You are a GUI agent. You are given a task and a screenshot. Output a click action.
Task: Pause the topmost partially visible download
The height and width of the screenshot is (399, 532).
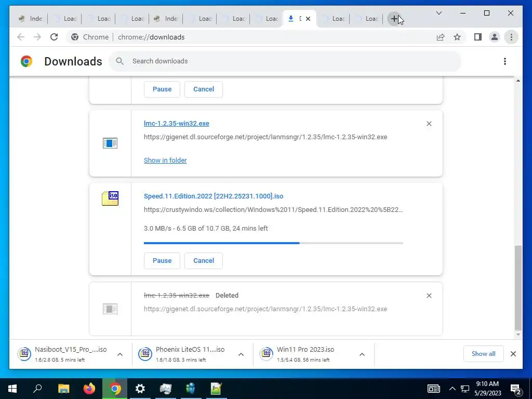click(162, 89)
